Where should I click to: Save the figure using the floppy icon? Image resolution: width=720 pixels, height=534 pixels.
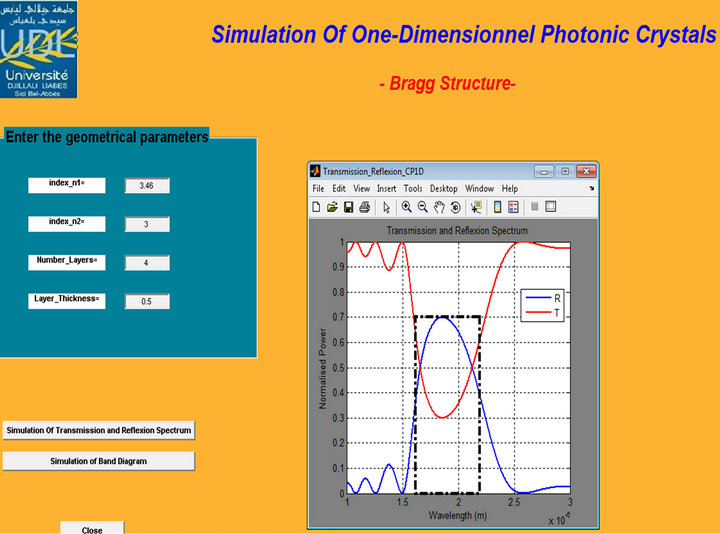point(348,207)
